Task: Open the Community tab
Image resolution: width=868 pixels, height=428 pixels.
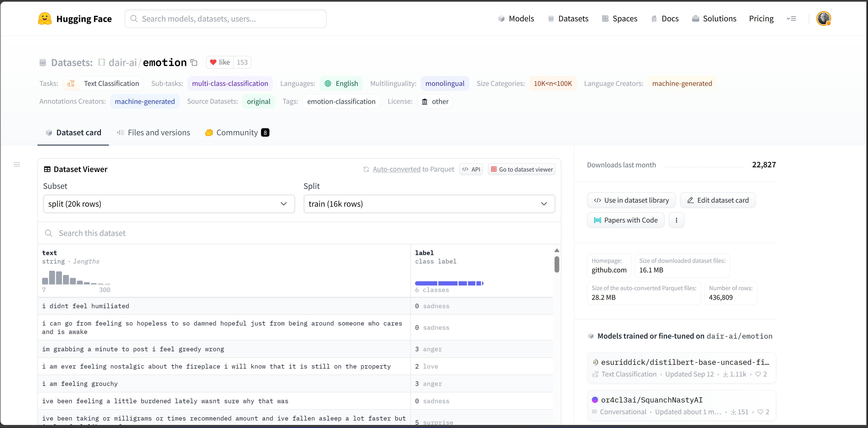Action: click(x=237, y=133)
